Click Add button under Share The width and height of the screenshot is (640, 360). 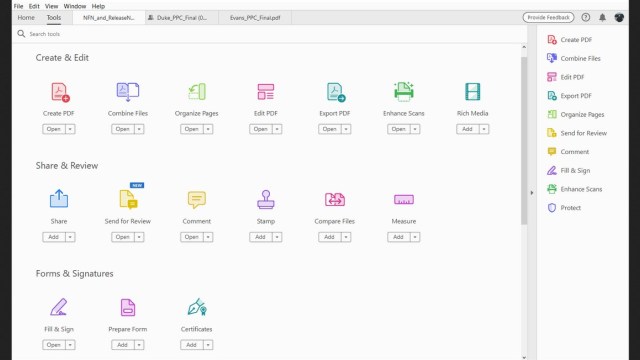pos(53,237)
